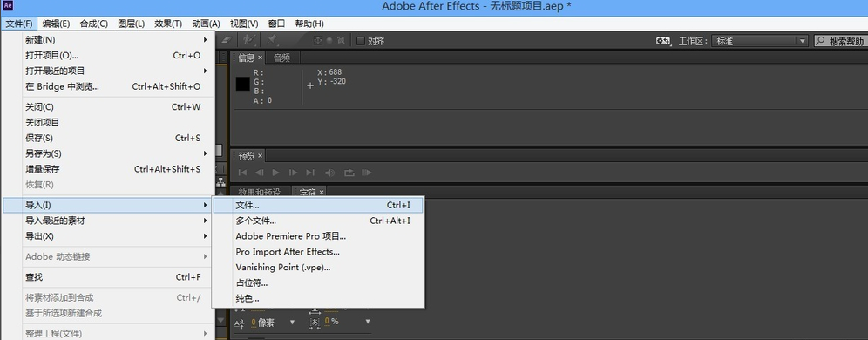Screen dimensions: 868x340
Task: Expand the 导入最近的素材 submenu
Action: coord(108,221)
